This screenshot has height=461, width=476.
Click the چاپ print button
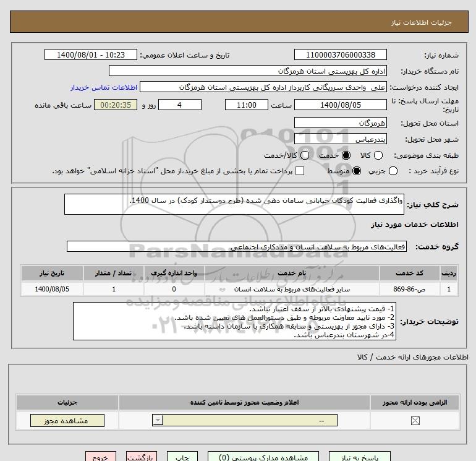pyautogui.click(x=182, y=457)
